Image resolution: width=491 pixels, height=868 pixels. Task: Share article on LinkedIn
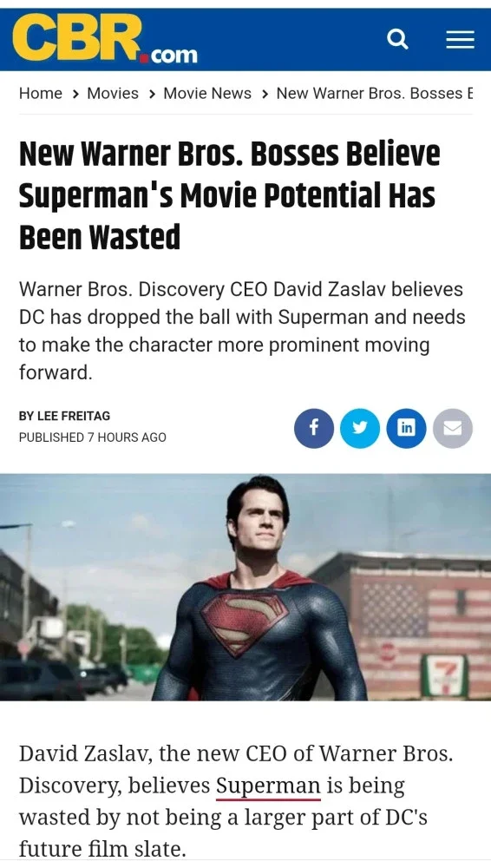[x=406, y=428]
